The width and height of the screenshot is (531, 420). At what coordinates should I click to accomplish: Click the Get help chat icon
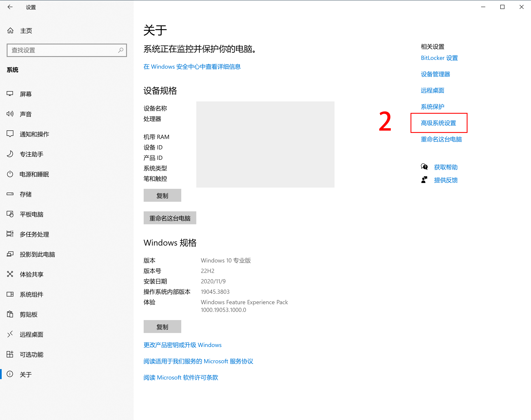pos(424,167)
